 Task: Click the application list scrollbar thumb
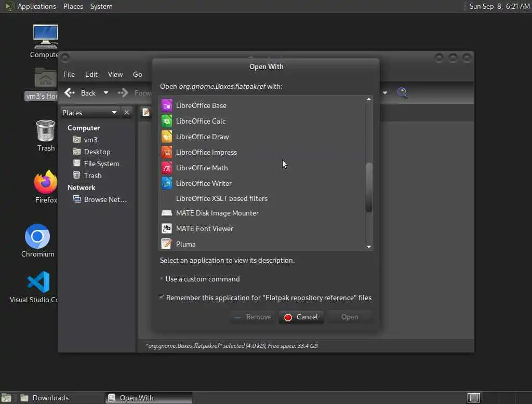click(x=369, y=187)
